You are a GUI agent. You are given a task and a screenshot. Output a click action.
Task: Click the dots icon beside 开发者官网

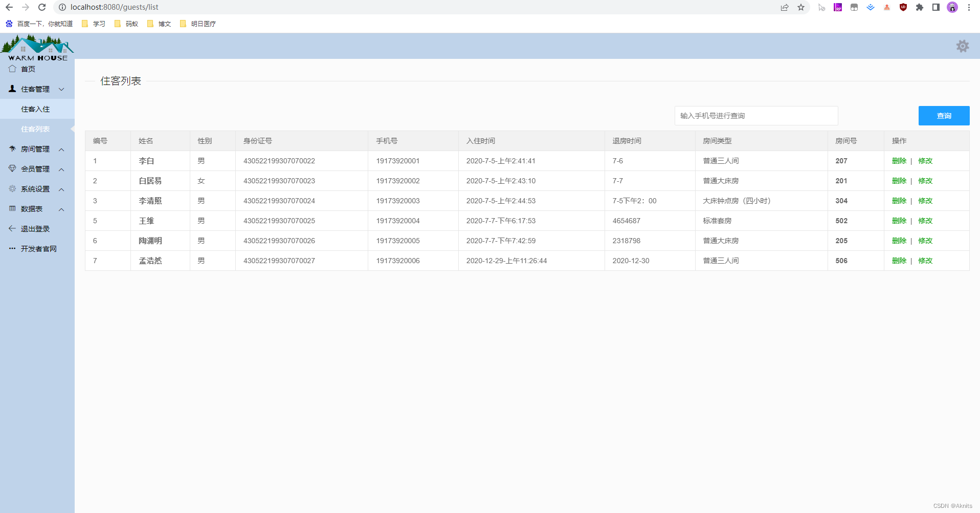coord(12,248)
